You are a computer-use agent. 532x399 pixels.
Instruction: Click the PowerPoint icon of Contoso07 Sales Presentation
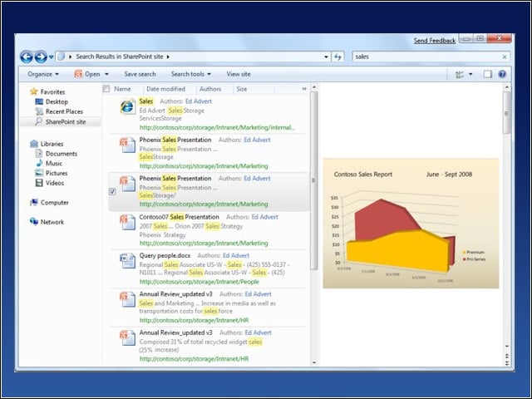tap(128, 222)
